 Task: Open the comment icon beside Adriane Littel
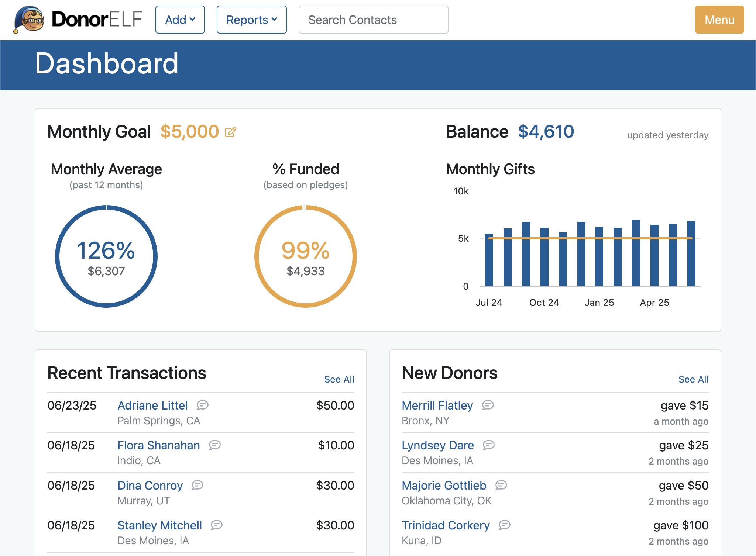tap(202, 405)
